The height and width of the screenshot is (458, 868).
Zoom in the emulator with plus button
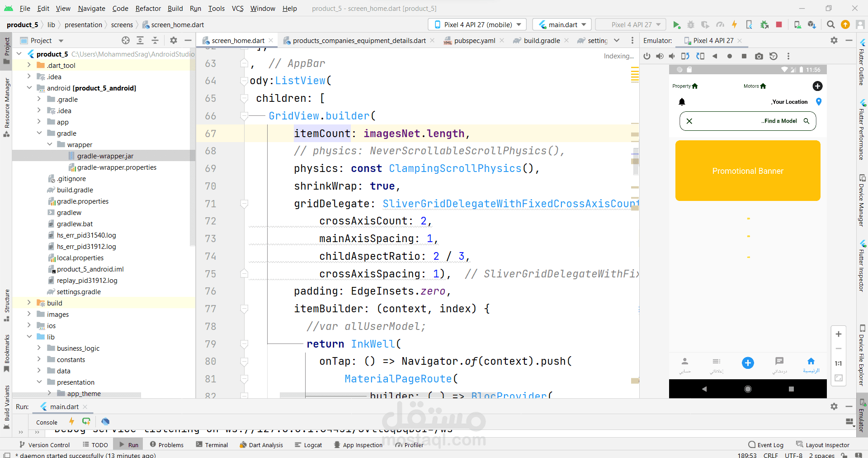838,334
